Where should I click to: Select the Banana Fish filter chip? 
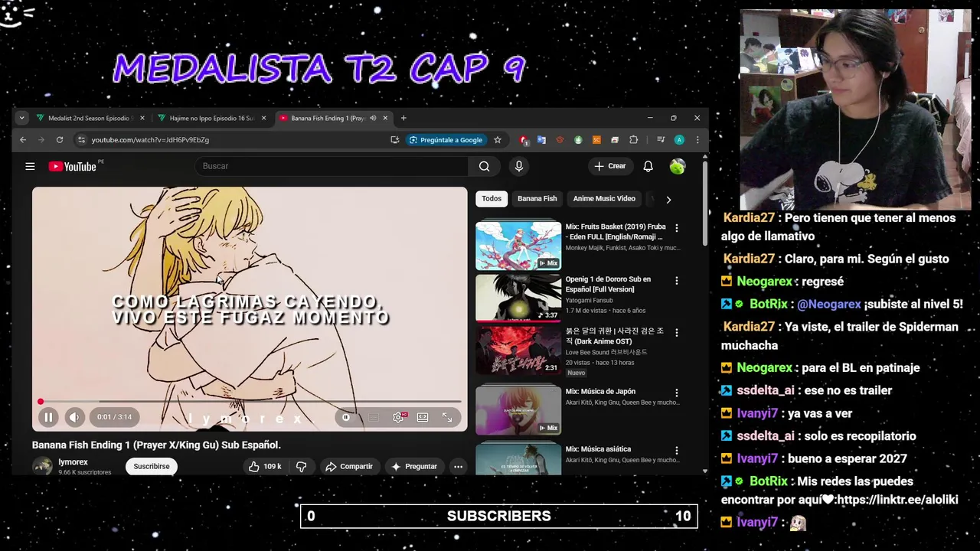(x=537, y=199)
